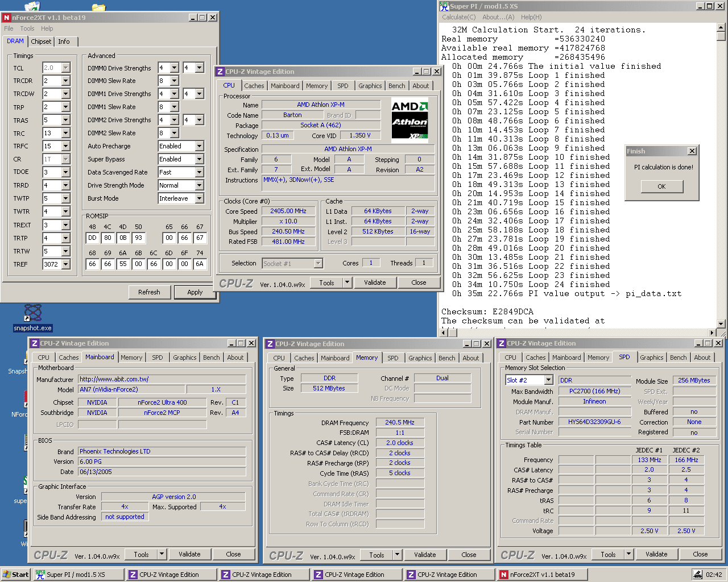Viewport: 728px width, 582px height.
Task: Open the Calculate(C) menu in Super PI
Action: [459, 17]
